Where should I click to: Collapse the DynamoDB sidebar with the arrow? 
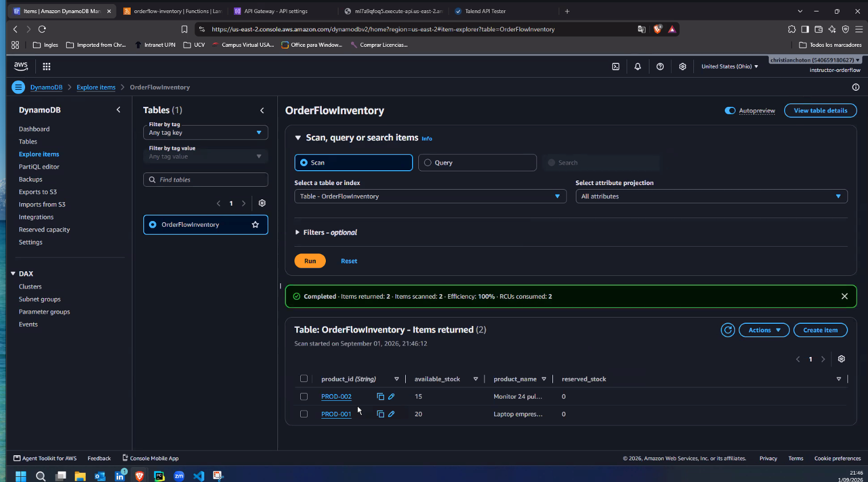point(119,110)
